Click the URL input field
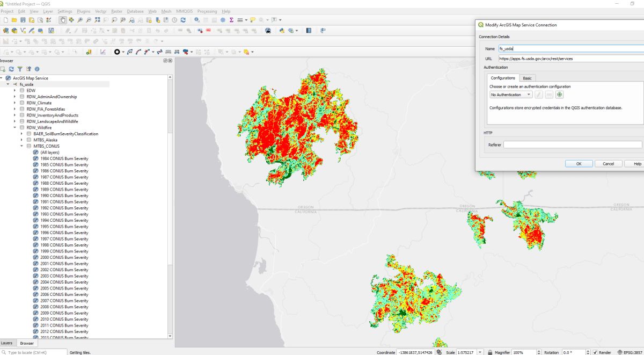Screen dimensions: 644x355 pos(571,58)
